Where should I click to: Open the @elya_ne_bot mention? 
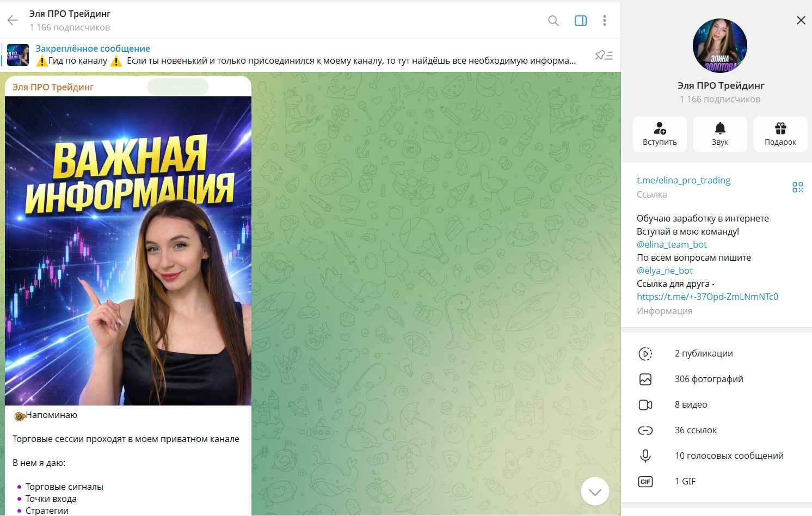click(x=665, y=271)
